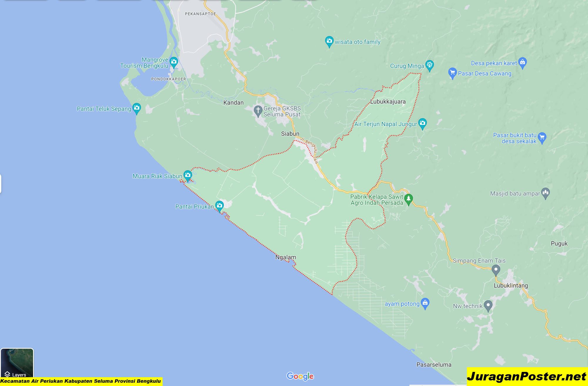Click the Air Terjun Napal Jungur label

(385, 124)
